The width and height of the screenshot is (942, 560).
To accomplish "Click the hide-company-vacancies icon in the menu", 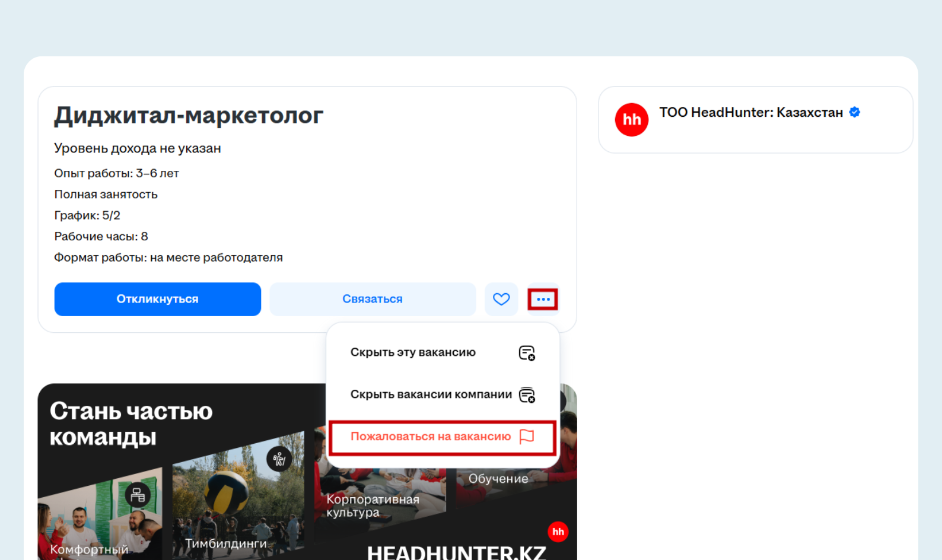I will point(527,395).
